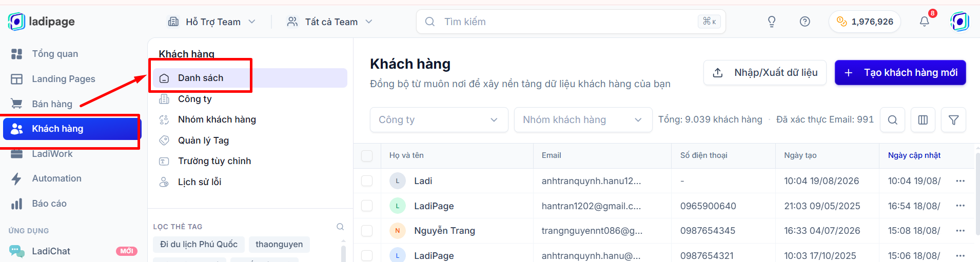
Task: Open LadiWork in sidebar
Action: [x=52, y=154]
